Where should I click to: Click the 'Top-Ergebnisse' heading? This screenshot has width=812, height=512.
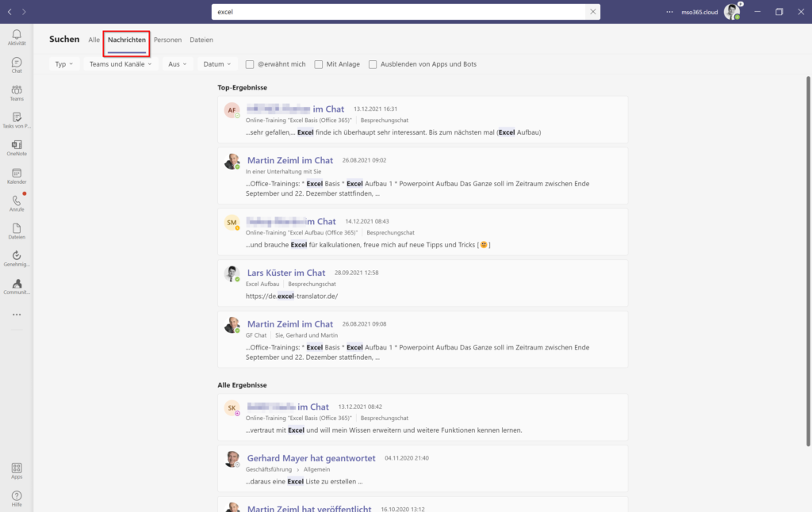[x=243, y=87]
